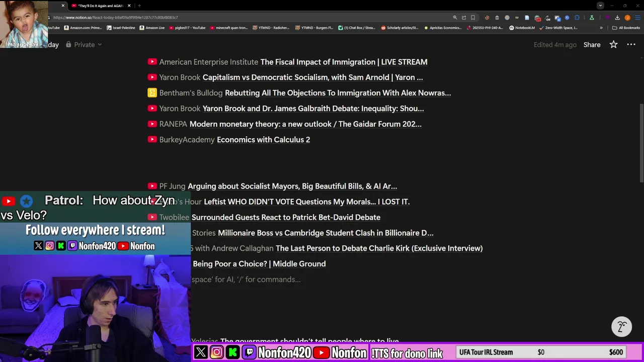Viewport: 644px width, 362px height.
Task: Expand the Private visibility dropdown
Action: [x=100, y=45]
